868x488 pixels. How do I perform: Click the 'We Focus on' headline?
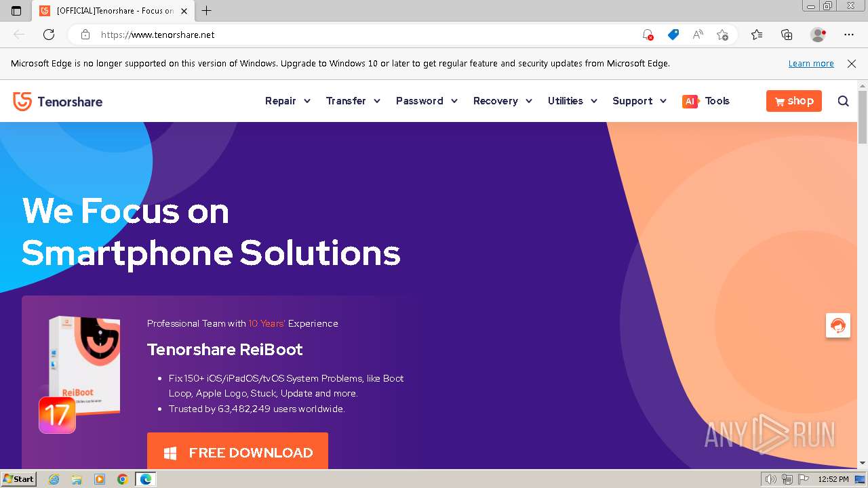click(x=125, y=211)
